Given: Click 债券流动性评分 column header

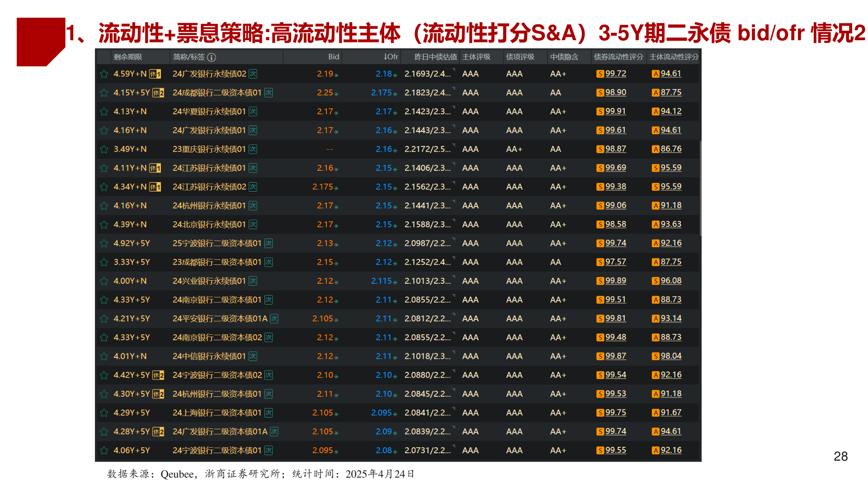Looking at the screenshot, I should (618, 57).
